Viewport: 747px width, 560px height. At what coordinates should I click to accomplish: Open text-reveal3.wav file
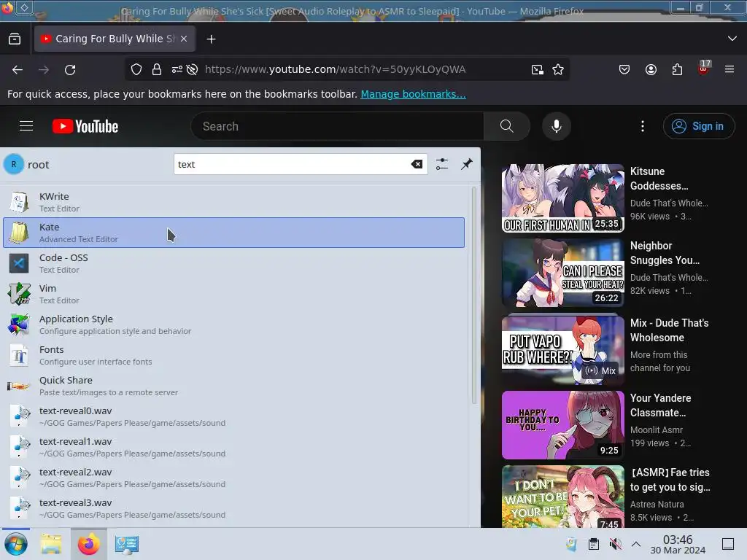pyautogui.click(x=234, y=508)
